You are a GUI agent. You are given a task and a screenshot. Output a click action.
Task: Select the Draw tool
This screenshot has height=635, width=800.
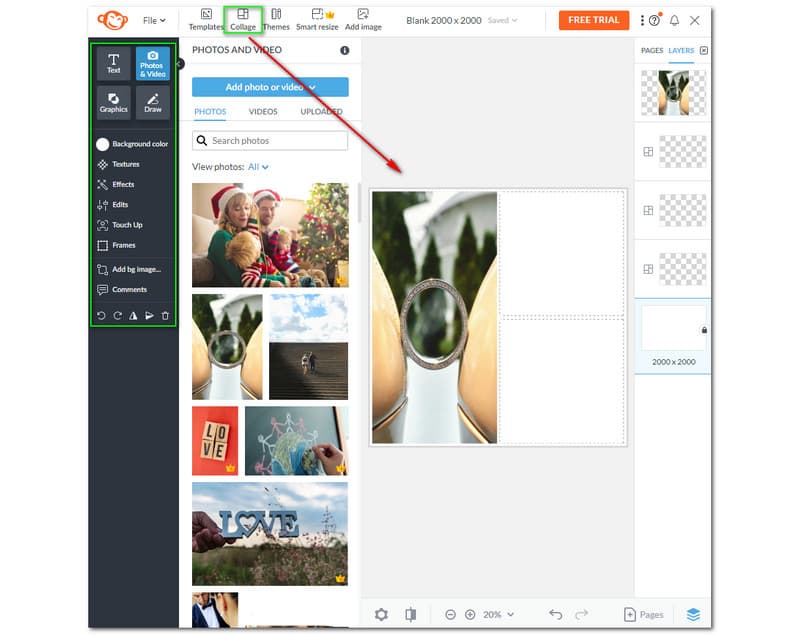click(x=153, y=103)
